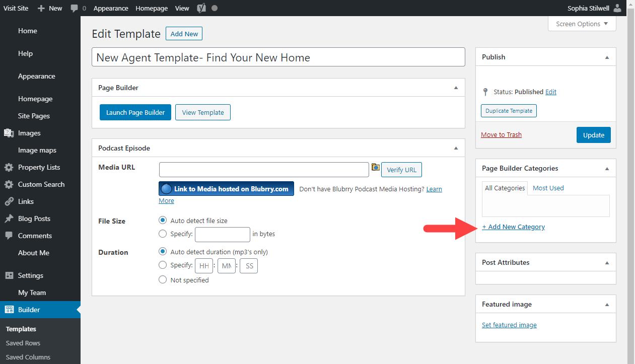This screenshot has width=635, height=364.
Task: Collapse the Featured image panel
Action: click(x=607, y=304)
